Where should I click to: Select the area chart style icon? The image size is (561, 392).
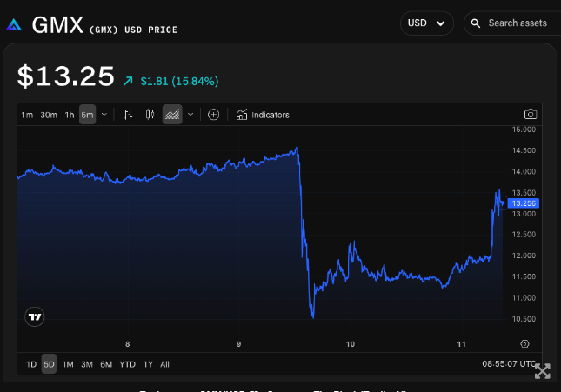tap(172, 115)
